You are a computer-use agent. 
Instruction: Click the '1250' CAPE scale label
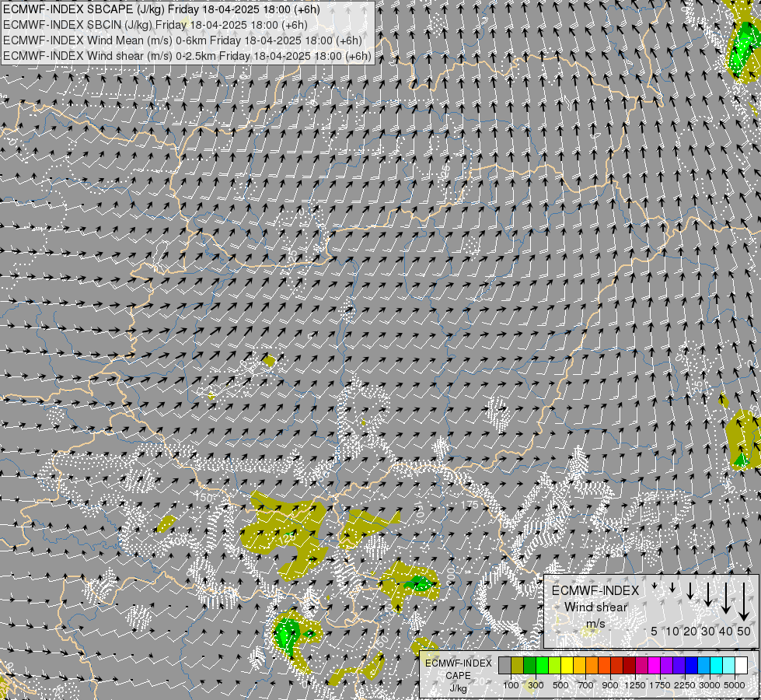(x=635, y=685)
